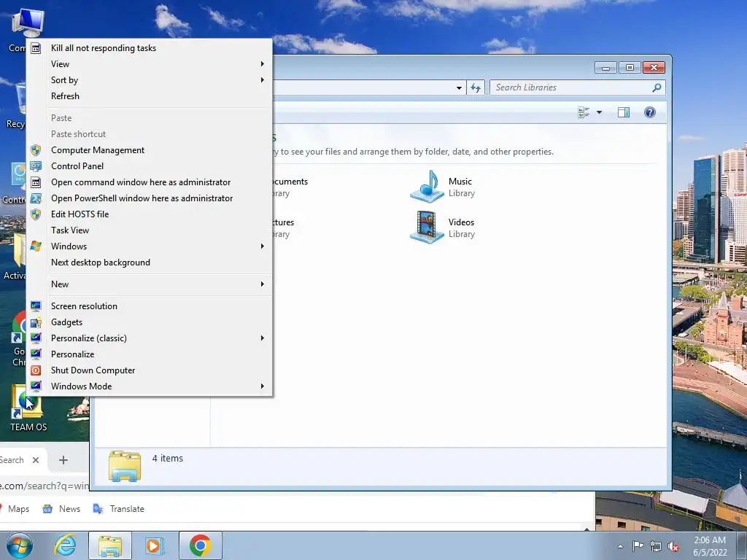The width and height of the screenshot is (747, 560).
Task: Click the '4 items' status text
Action: point(168,459)
